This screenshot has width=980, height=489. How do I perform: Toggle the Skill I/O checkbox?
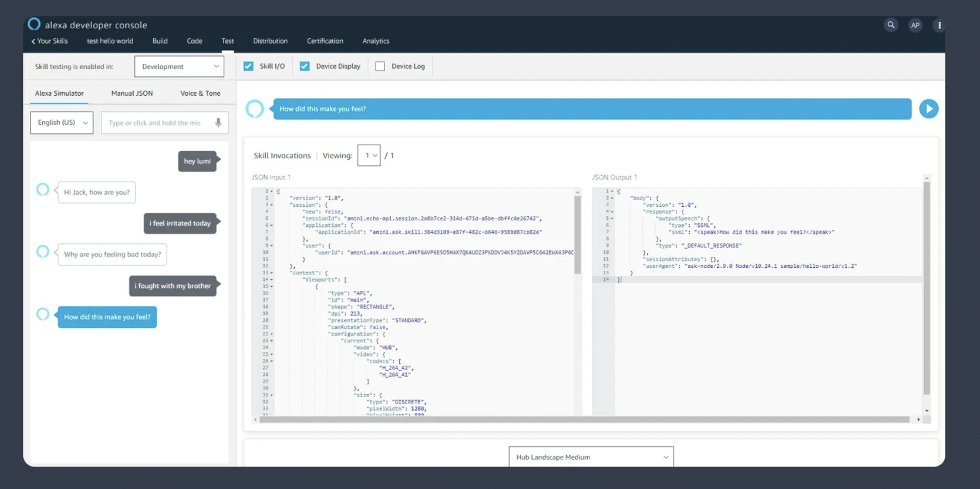pos(249,66)
